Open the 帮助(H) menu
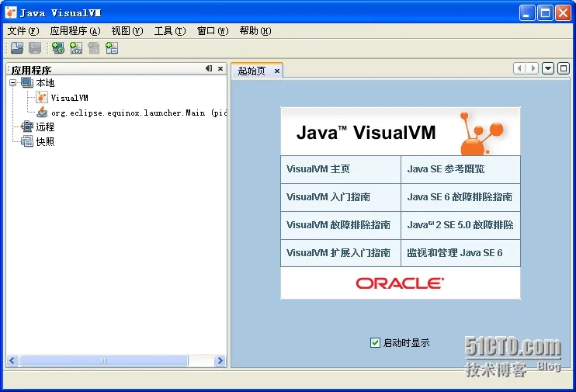 pyautogui.click(x=255, y=31)
